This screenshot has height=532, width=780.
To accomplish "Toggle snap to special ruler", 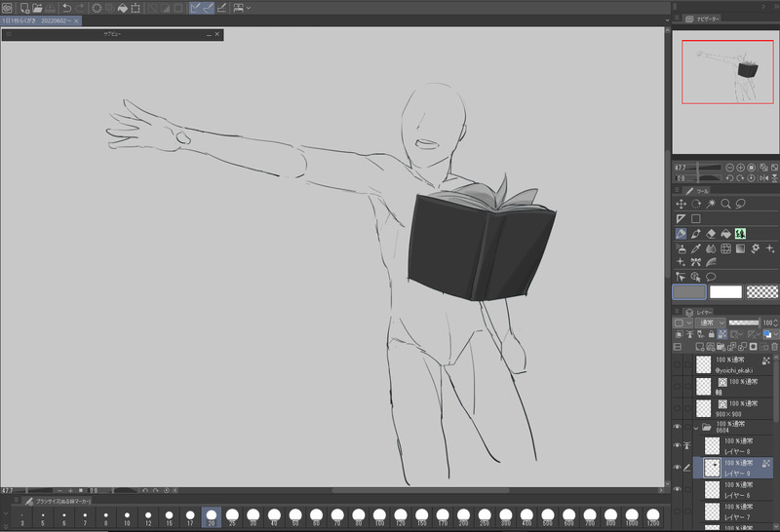I will (x=209, y=8).
